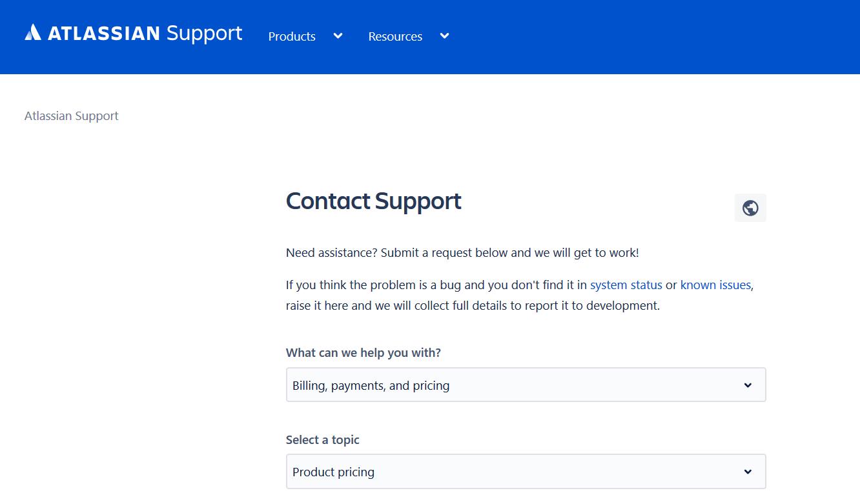Click the arrow on the Product pricing dropdown
The height and width of the screenshot is (504, 860).
(748, 471)
